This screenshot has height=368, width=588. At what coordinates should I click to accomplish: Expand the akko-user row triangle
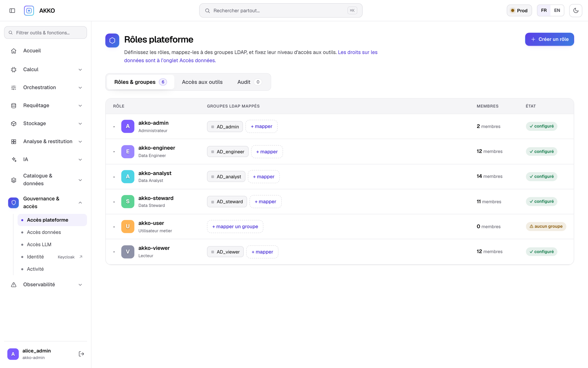click(x=114, y=227)
